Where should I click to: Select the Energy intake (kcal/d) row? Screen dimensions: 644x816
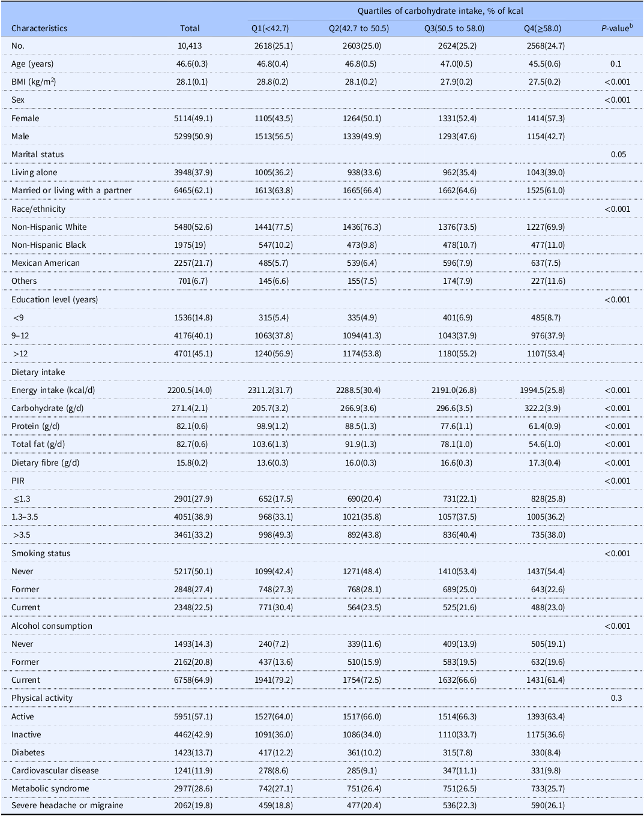[x=322, y=390]
